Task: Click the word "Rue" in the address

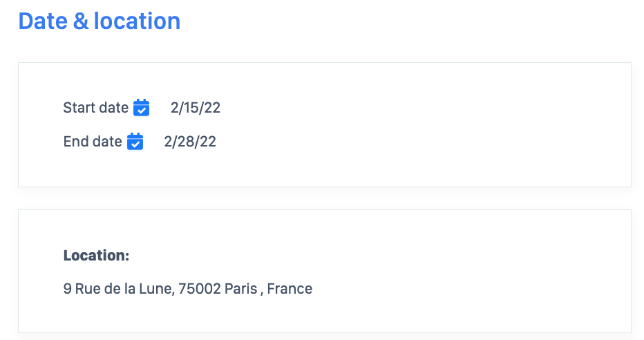Action: (x=88, y=289)
